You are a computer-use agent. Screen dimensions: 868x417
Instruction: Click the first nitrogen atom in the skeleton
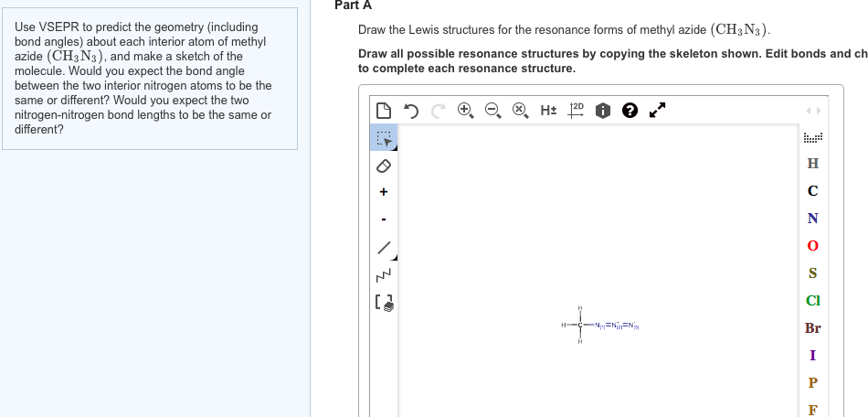(x=598, y=325)
